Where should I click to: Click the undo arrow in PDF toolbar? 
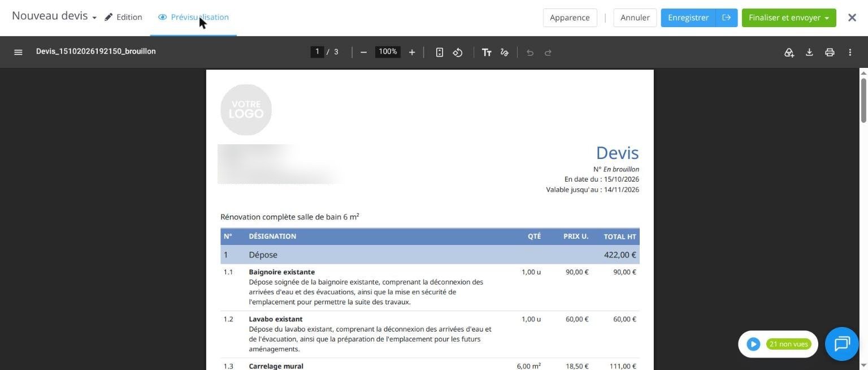pyautogui.click(x=530, y=52)
